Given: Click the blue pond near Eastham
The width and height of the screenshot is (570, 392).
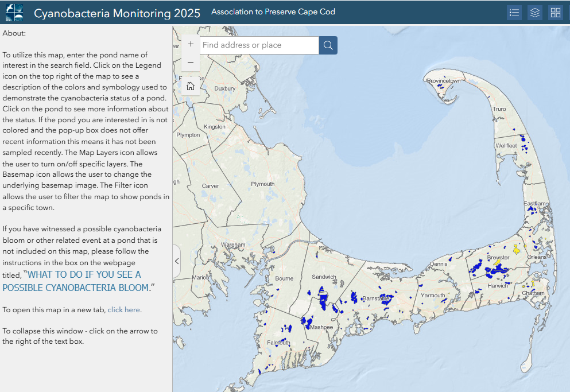Looking at the screenshot, I should pos(533,209).
